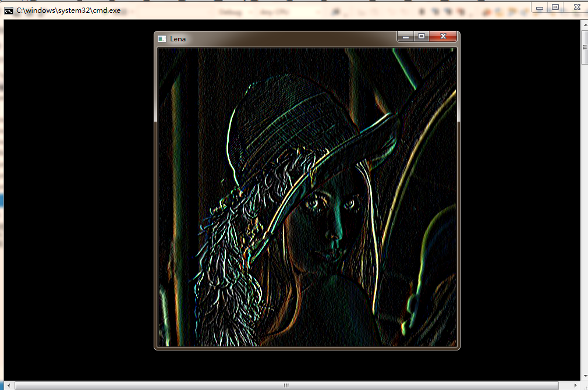Open the cmd.exe title bar system icon
The height and width of the screenshot is (390, 588).
click(8, 11)
